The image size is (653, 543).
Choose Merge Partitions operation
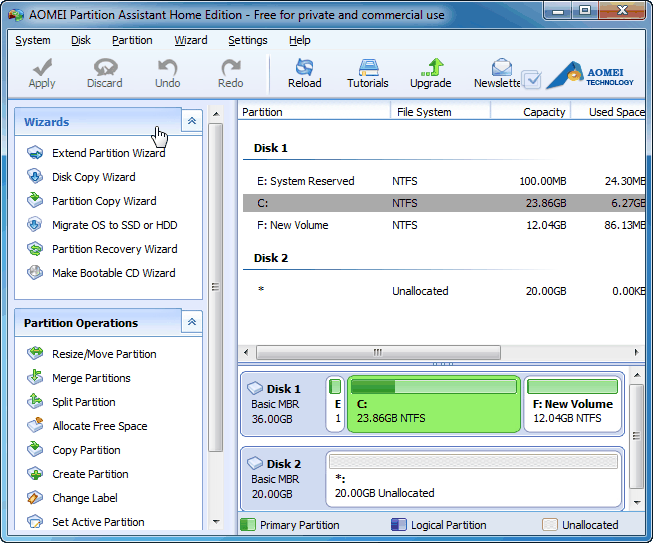coord(91,378)
